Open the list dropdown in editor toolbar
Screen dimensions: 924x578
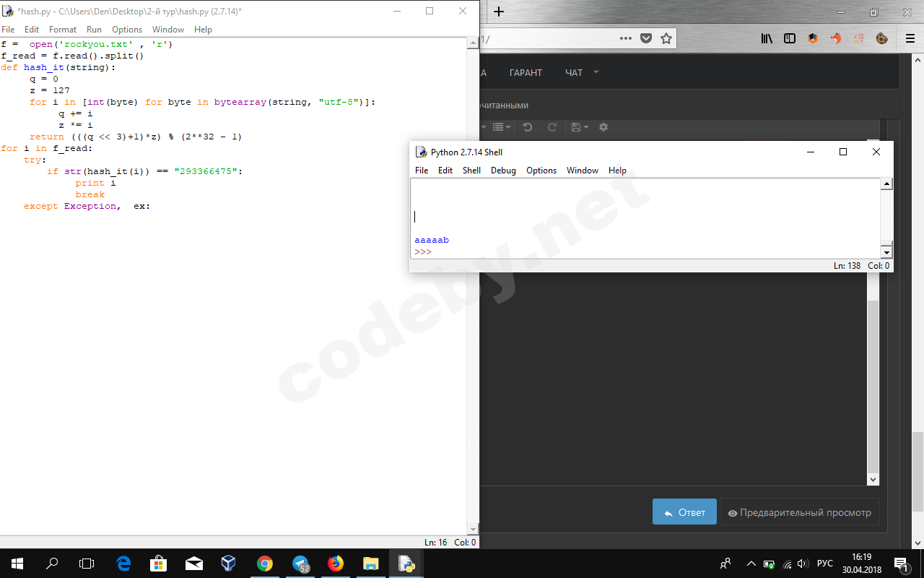pyautogui.click(x=502, y=127)
